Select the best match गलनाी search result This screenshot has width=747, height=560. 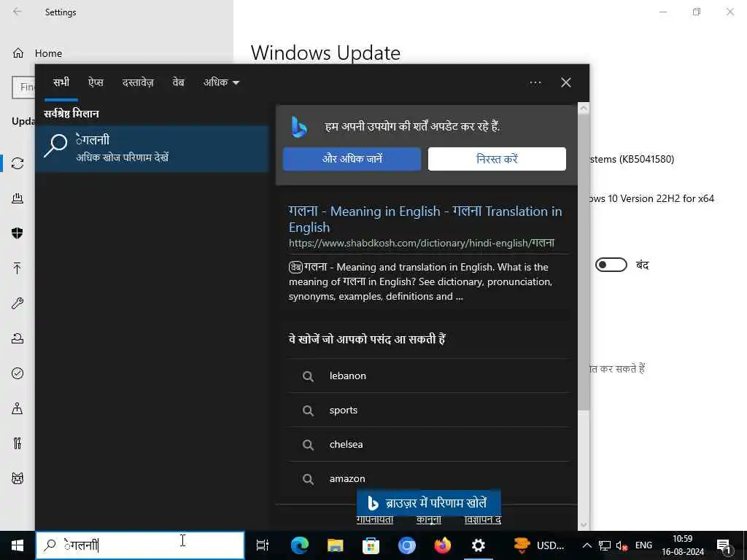(152, 149)
